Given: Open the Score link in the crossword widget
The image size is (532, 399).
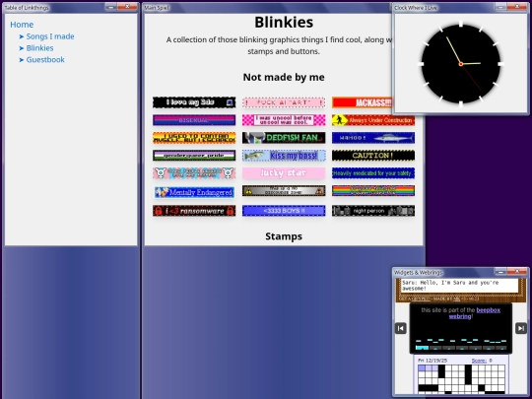Looking at the screenshot, I should tap(479, 361).
